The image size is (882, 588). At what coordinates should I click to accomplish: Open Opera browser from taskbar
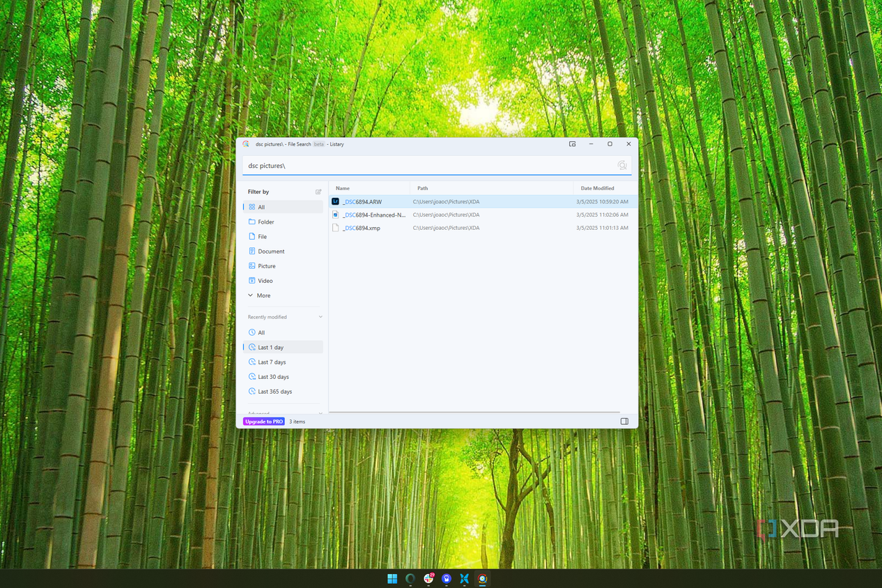410,579
